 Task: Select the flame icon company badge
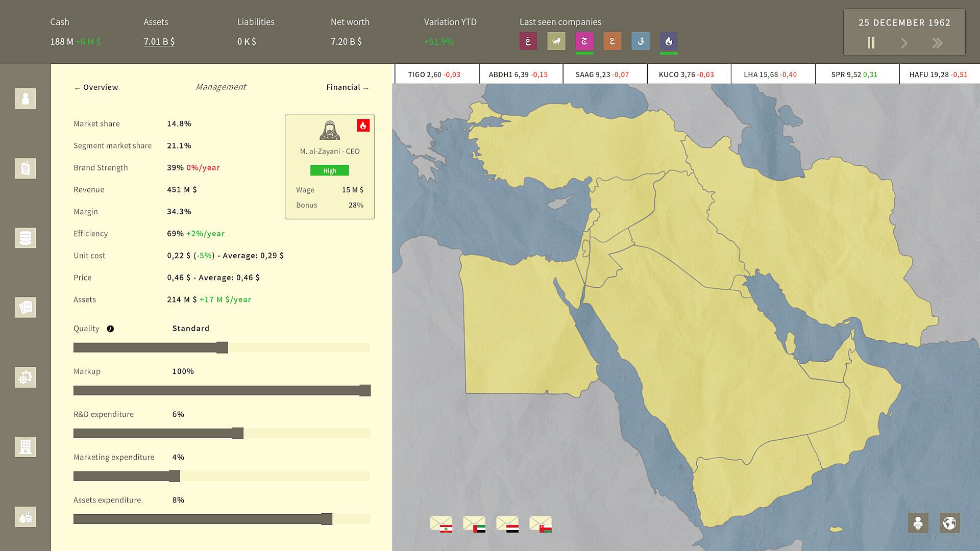click(x=668, y=41)
